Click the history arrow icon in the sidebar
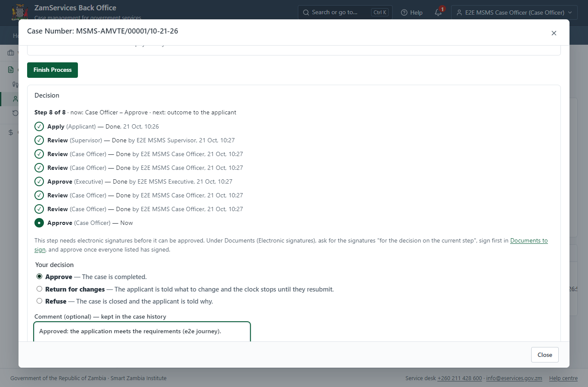The image size is (588, 387). point(15,113)
